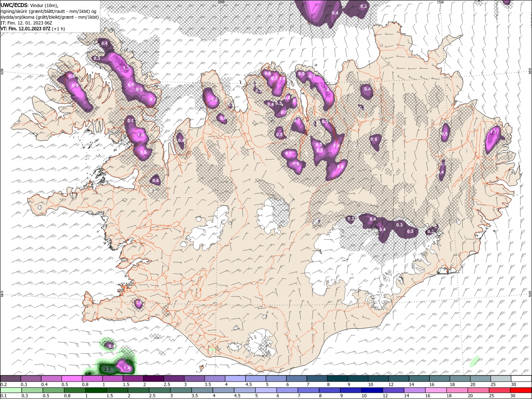Click the slydda/snjókoma legend description line
Screen dimensions: 532x399
(x=49, y=17)
